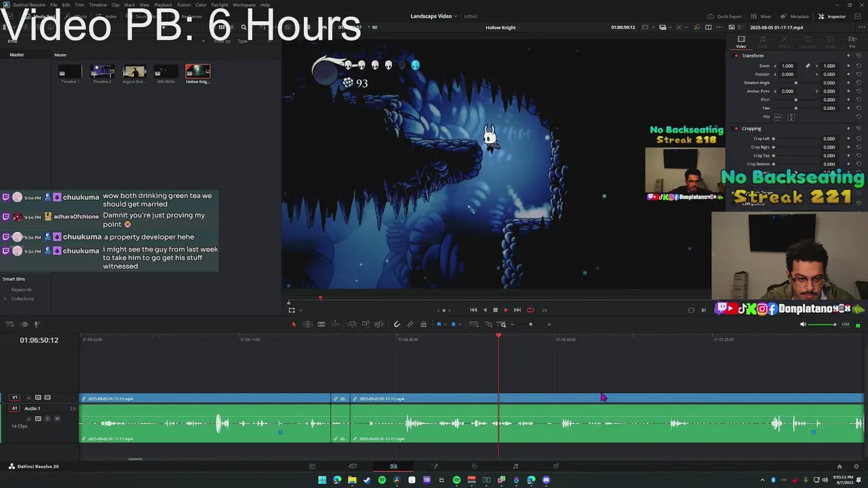Open the viewer overlay mode dropdown arrow

coord(300,310)
